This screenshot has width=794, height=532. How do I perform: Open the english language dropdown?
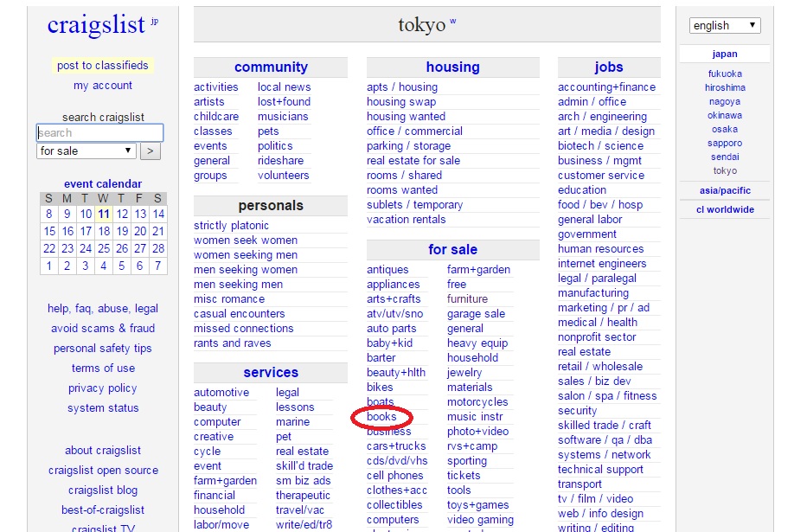pyautogui.click(x=725, y=25)
